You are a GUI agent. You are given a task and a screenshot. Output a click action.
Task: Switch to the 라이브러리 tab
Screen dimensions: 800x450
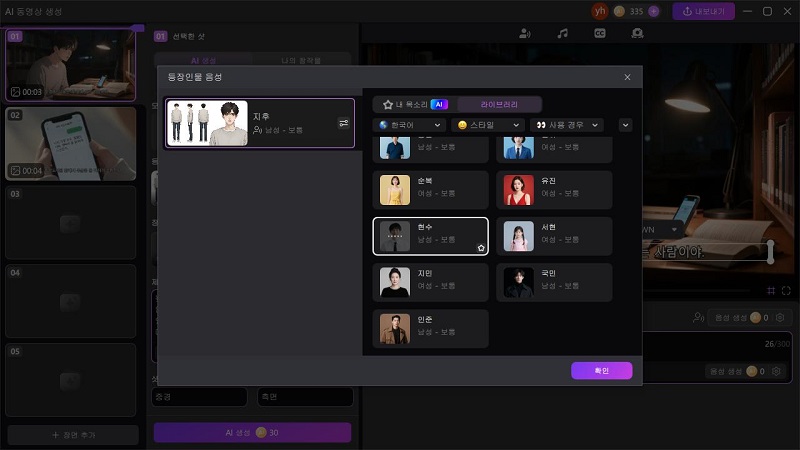click(499, 105)
